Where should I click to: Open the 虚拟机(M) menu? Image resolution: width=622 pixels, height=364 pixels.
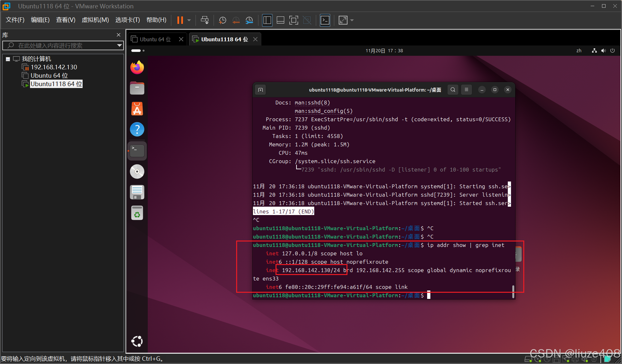point(95,20)
